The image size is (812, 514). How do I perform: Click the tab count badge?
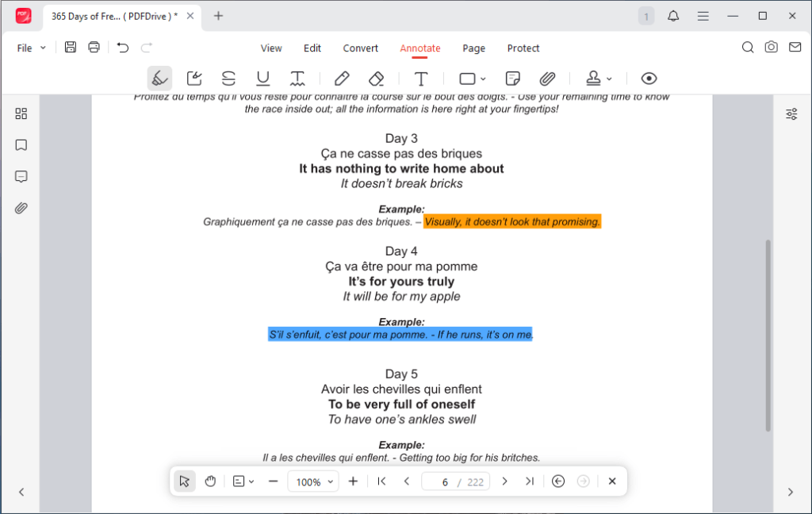click(x=645, y=17)
